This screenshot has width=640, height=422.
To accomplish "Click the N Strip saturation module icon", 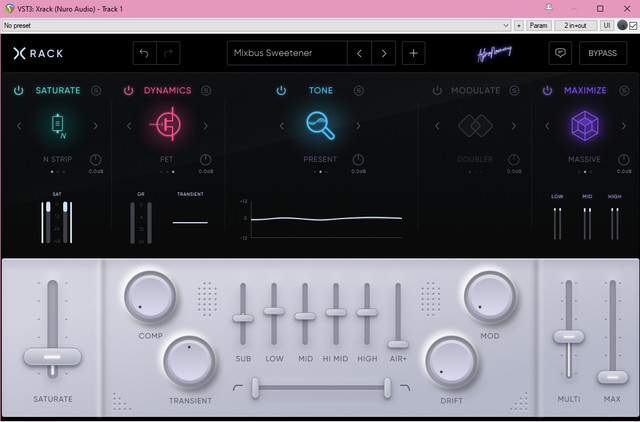I will (x=58, y=125).
